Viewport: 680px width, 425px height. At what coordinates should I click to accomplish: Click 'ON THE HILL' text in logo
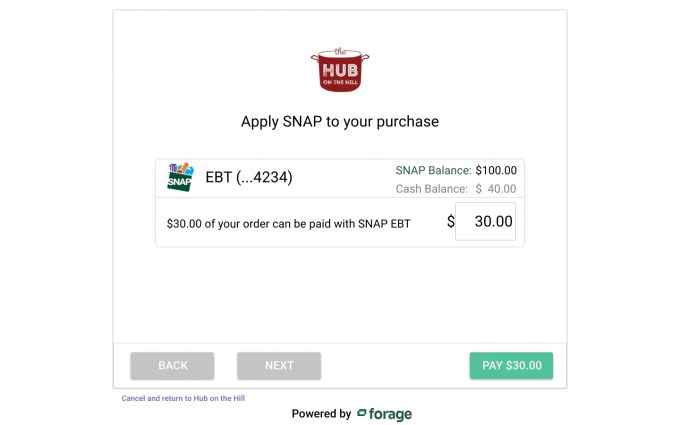[x=340, y=83]
